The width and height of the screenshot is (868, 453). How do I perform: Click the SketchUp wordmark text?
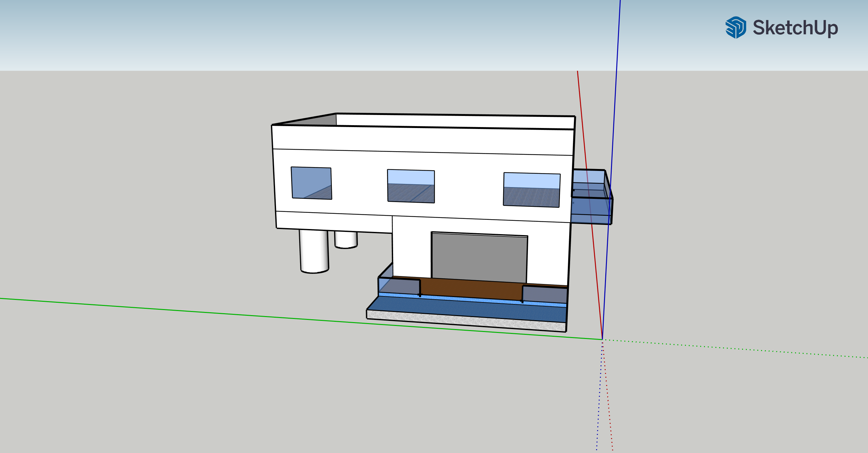(x=795, y=28)
